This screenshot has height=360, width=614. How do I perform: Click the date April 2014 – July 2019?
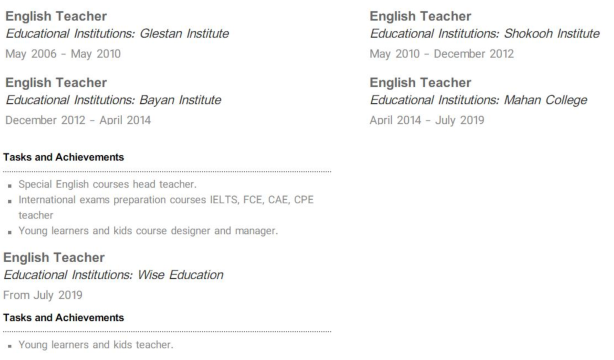pos(427,120)
